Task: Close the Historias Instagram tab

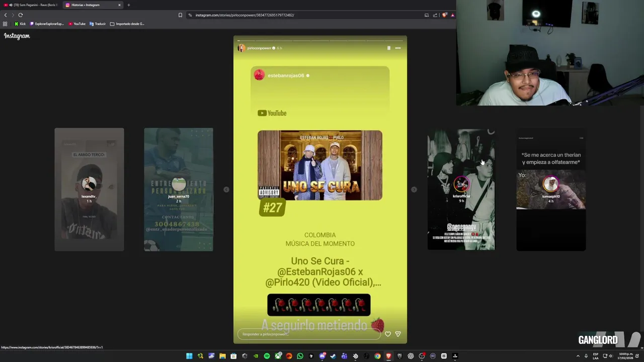Action: click(x=119, y=5)
